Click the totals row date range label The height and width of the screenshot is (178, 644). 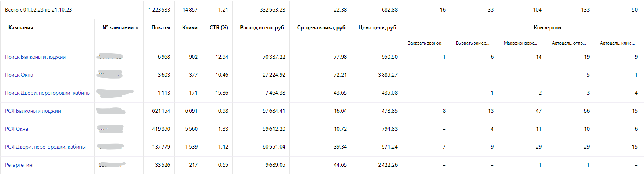tap(38, 10)
